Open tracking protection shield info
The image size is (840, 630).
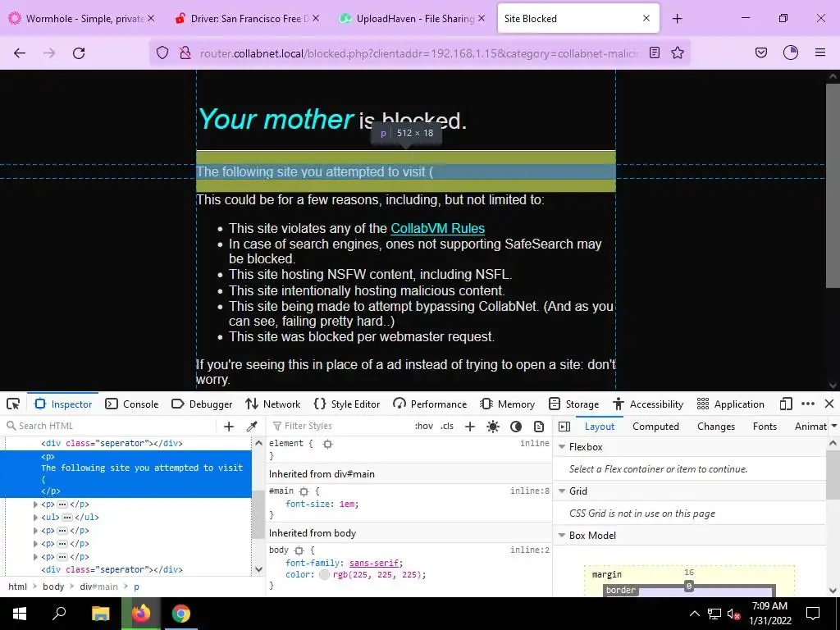coord(162,52)
